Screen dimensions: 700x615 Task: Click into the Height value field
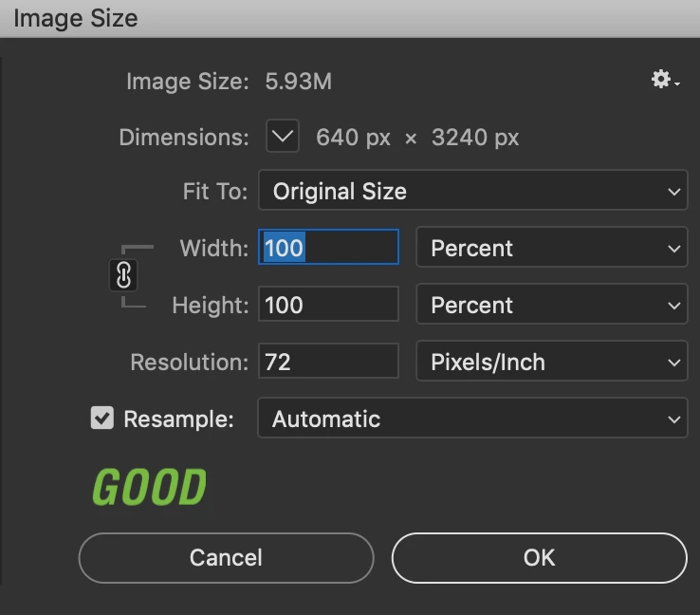pos(328,306)
